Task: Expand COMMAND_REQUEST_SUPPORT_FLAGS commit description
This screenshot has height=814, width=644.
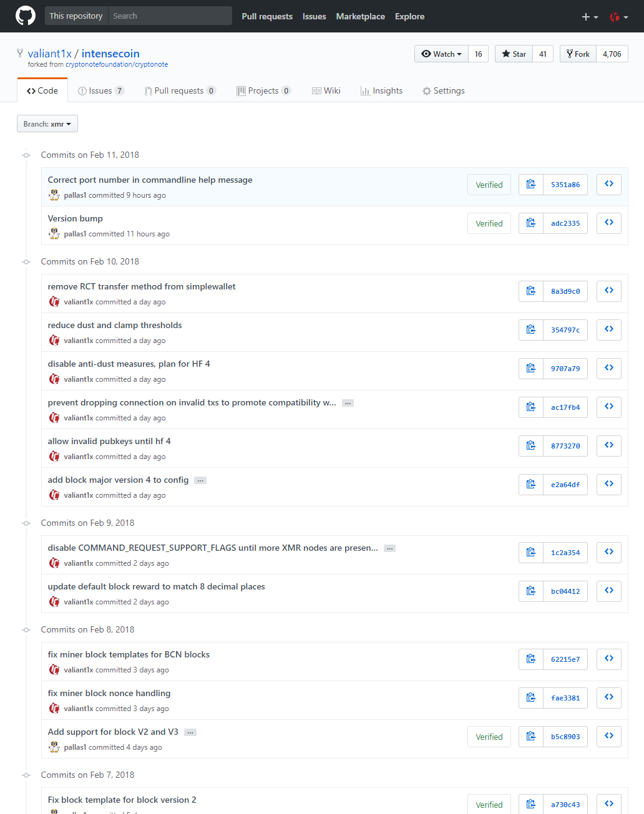Action: pos(389,548)
